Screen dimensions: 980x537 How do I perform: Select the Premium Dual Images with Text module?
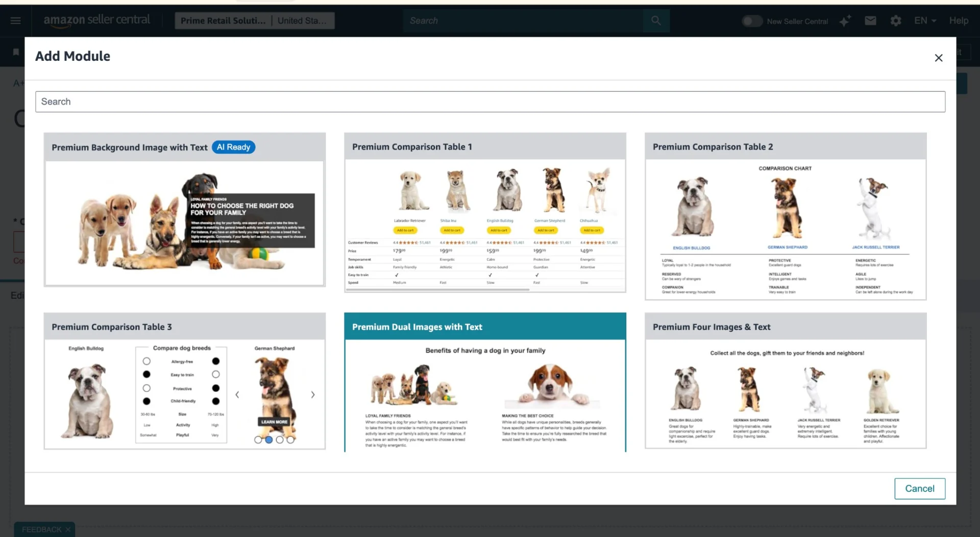[x=485, y=382]
